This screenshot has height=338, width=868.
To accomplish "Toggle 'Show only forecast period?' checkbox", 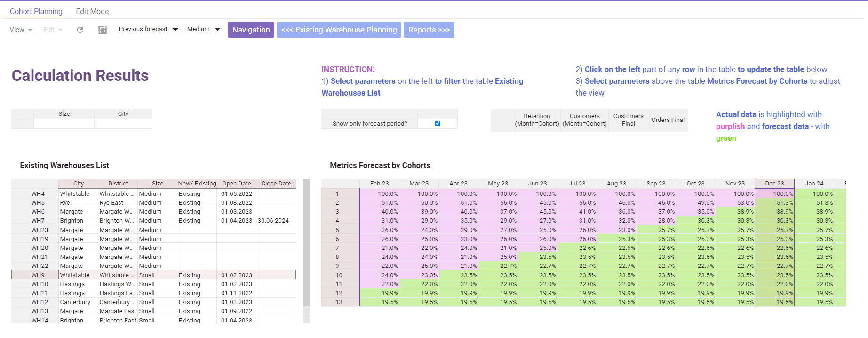I will tap(438, 123).
